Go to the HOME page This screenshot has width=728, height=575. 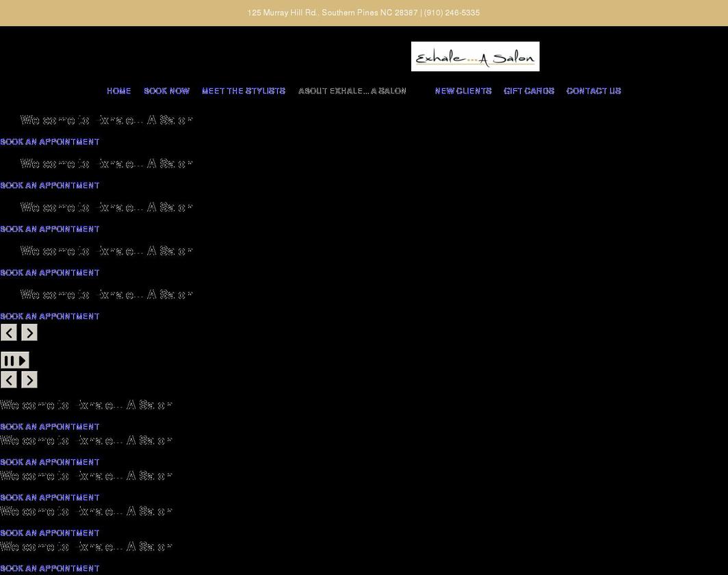coord(119,91)
